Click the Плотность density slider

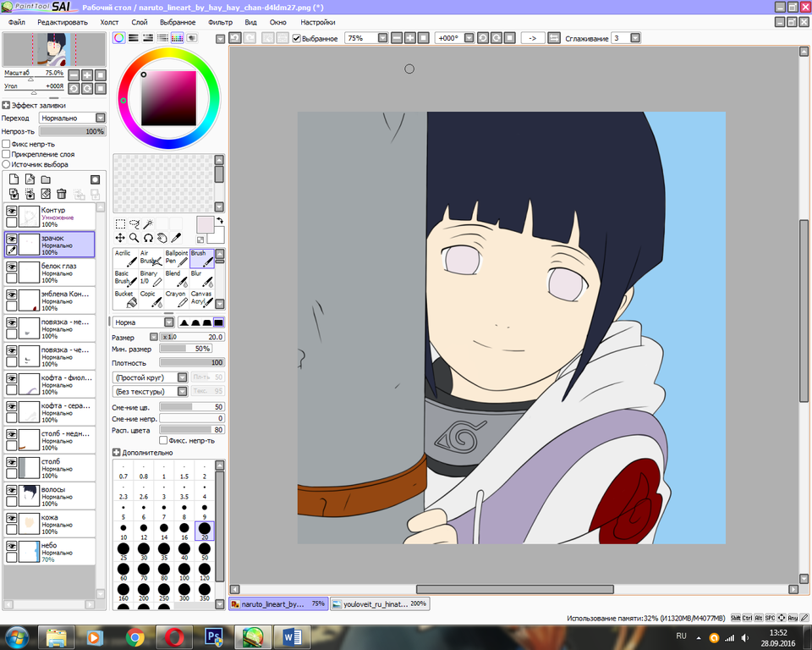(x=192, y=363)
